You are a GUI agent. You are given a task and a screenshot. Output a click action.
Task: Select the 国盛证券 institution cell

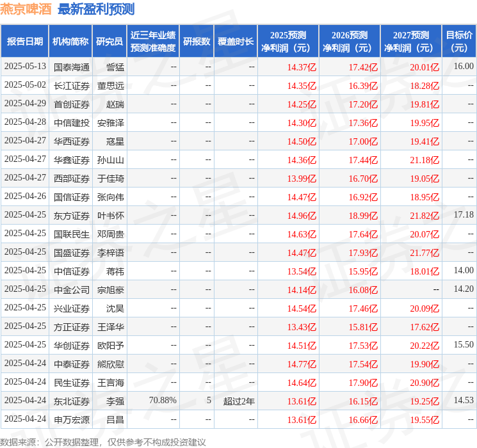(72, 253)
